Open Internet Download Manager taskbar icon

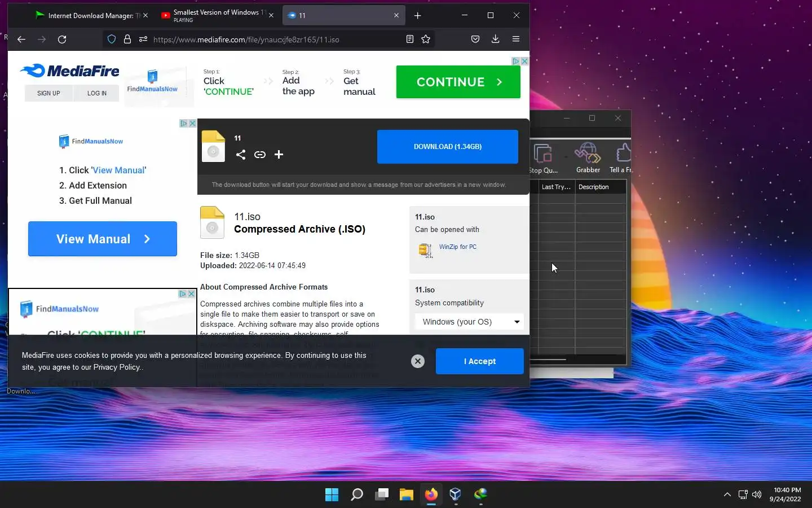pyautogui.click(x=480, y=495)
